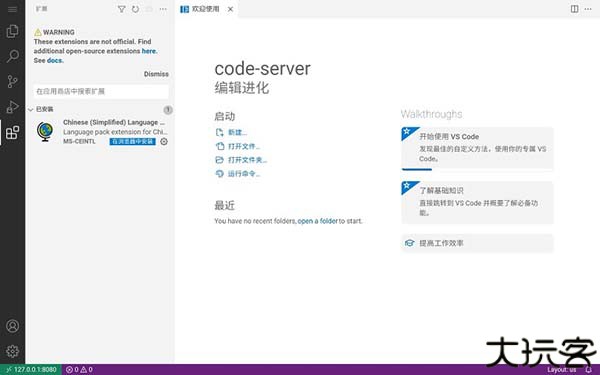Image resolution: width=600 pixels, height=375 pixels.
Task: Open the manage gear for Chinese Language Pack
Action: (x=164, y=142)
